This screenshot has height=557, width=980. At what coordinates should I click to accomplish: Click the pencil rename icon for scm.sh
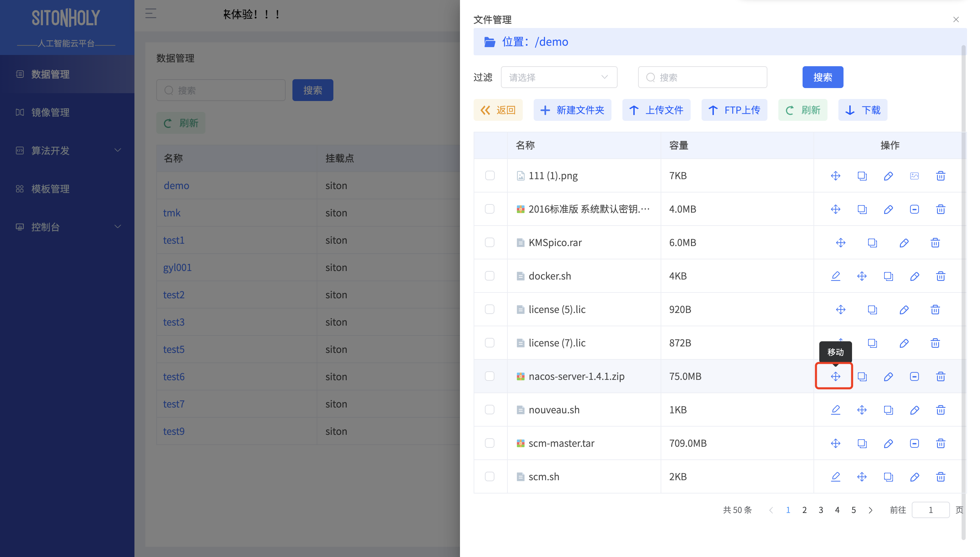click(x=914, y=477)
